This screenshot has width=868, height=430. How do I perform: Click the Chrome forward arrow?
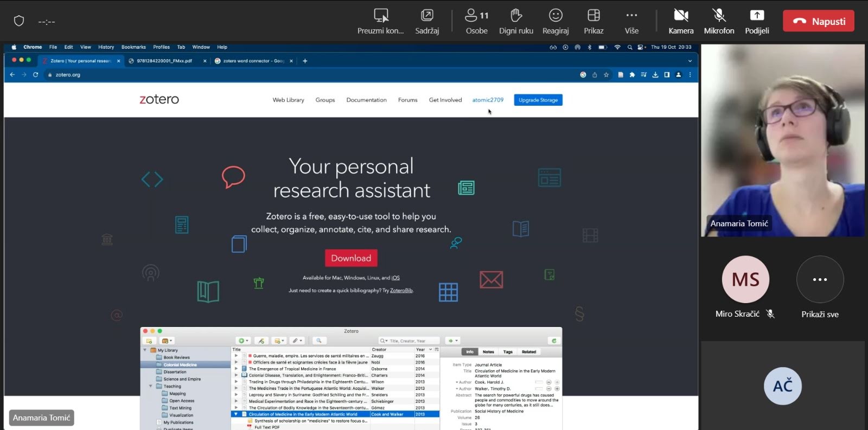24,75
